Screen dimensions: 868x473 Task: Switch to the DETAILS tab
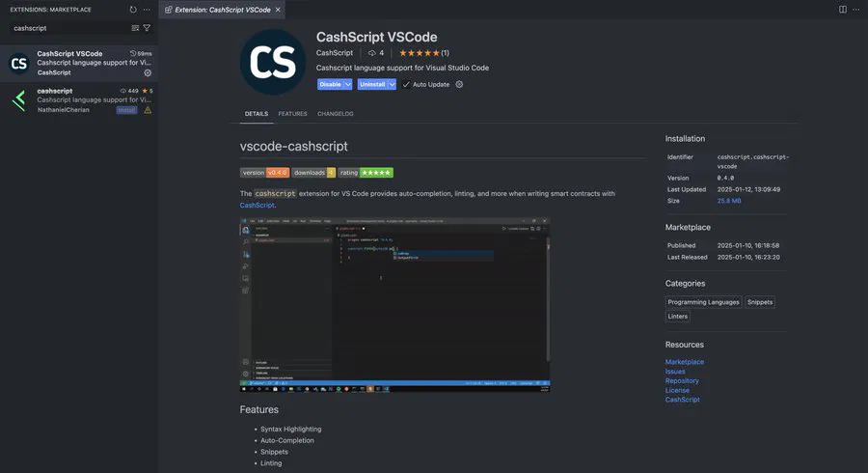(x=257, y=114)
